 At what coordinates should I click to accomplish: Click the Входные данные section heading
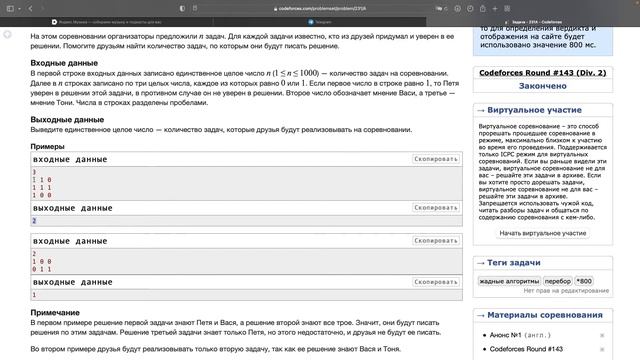pos(64,63)
